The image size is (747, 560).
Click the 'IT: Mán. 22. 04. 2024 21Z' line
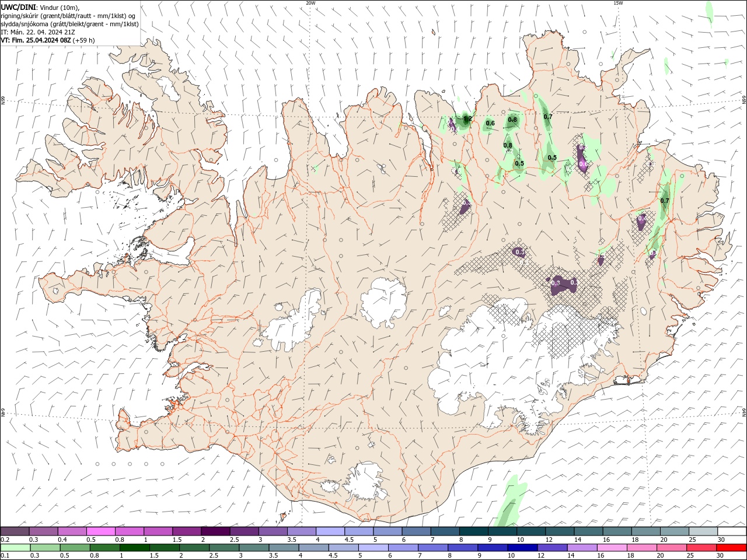[37, 32]
